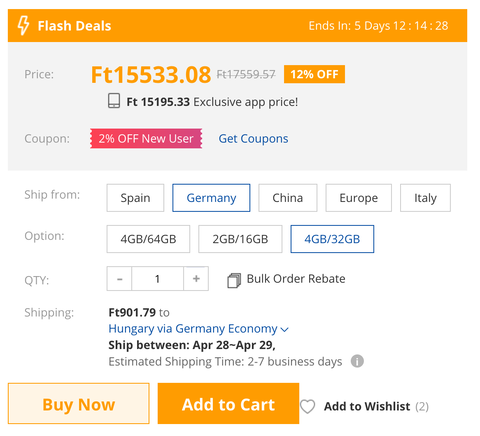Screen dimensions: 480x436
Task: Decrease quantity with the minus button
Action: pos(119,279)
